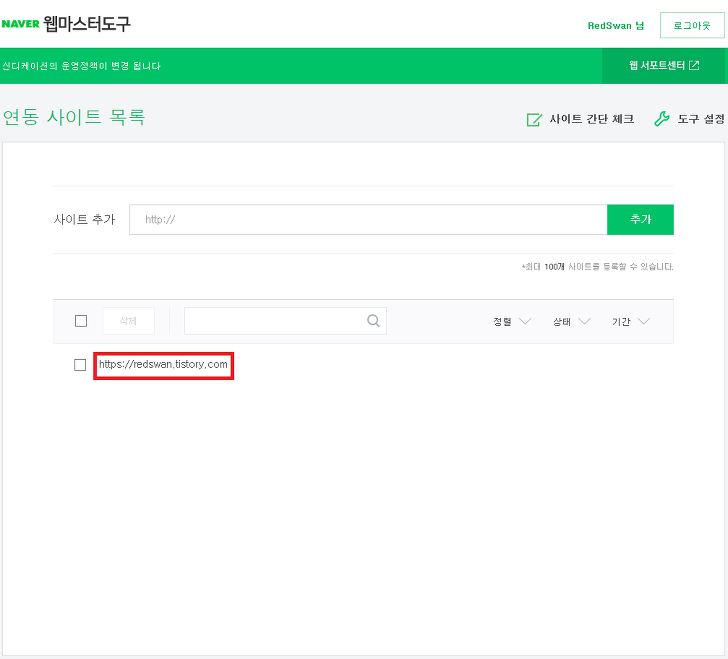Check the box for redswan.tistory.com
This screenshot has height=659, width=728.
click(x=80, y=365)
